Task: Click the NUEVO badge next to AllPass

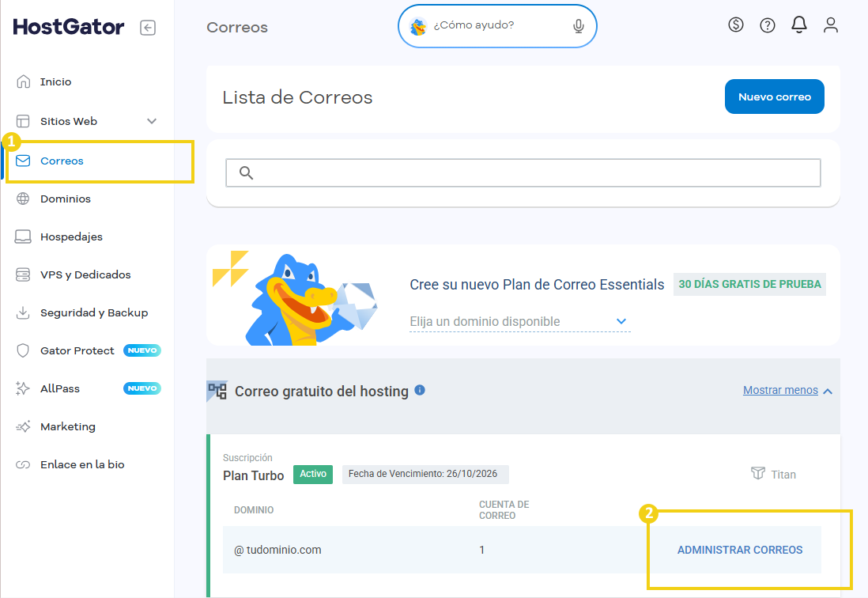Action: click(x=142, y=388)
